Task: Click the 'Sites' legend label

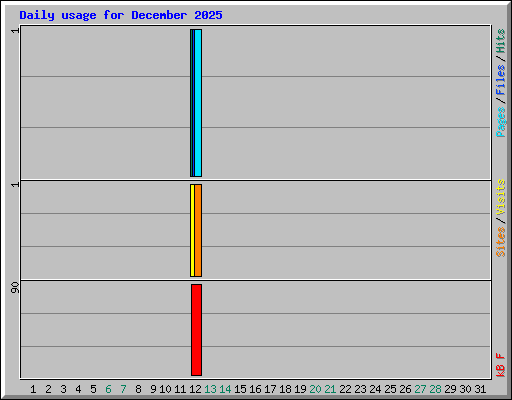Action: click(x=500, y=242)
